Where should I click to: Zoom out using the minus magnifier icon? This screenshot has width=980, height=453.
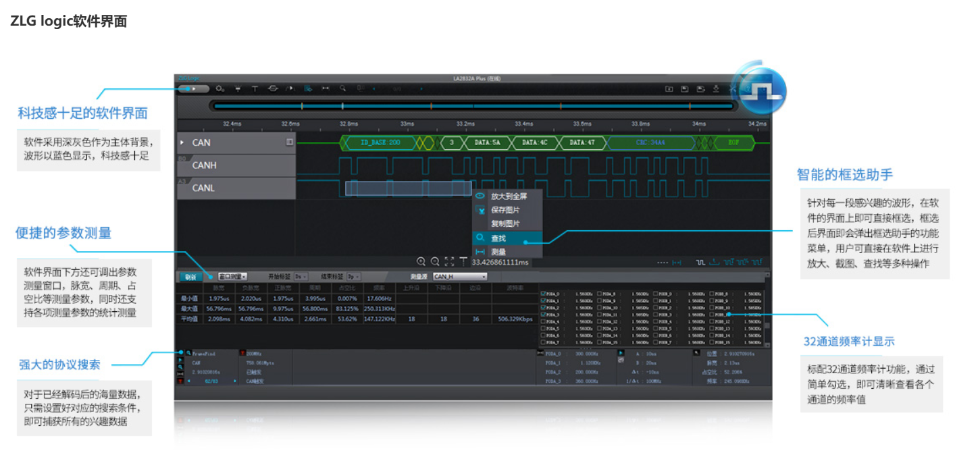[x=435, y=261]
